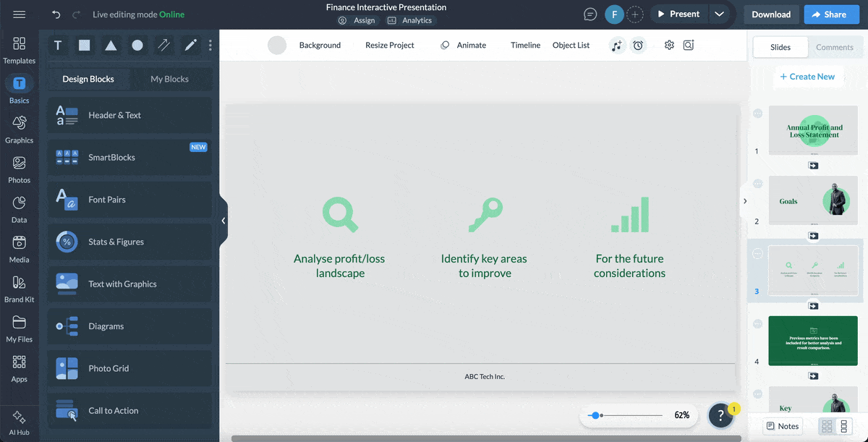Viewport: 868px width, 442px height.
Task: Open more shape tools options
Action: (x=210, y=45)
